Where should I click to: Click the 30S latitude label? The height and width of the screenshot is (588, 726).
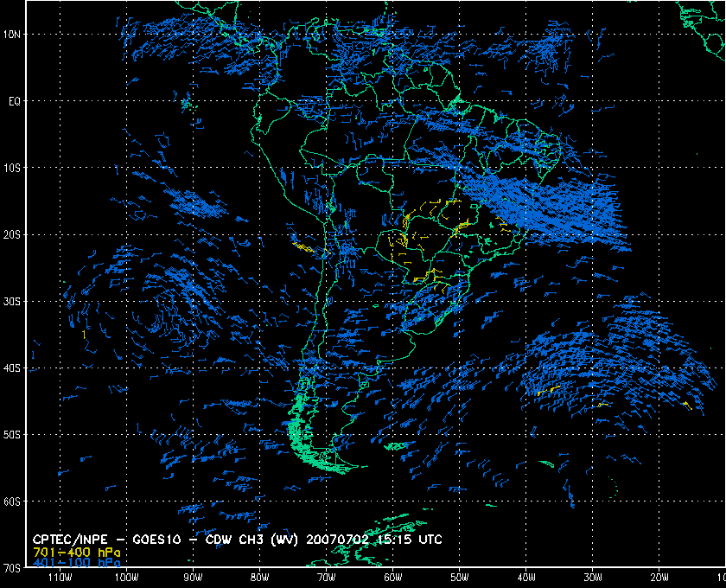click(x=12, y=301)
